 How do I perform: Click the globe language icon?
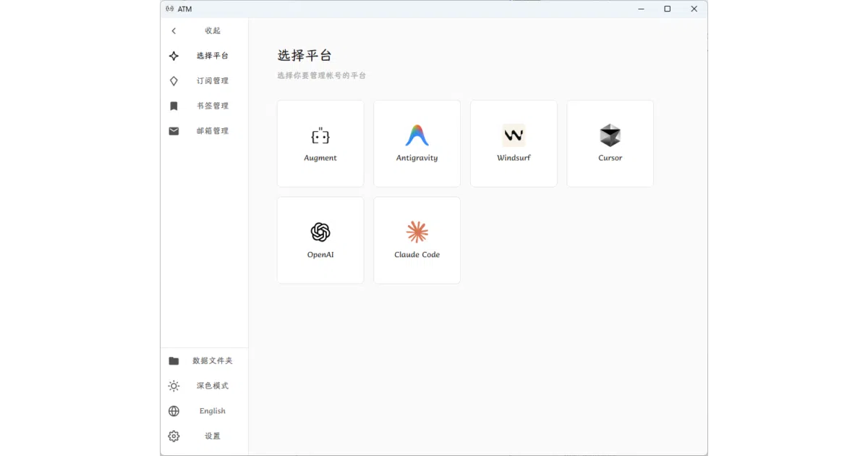[x=174, y=411]
